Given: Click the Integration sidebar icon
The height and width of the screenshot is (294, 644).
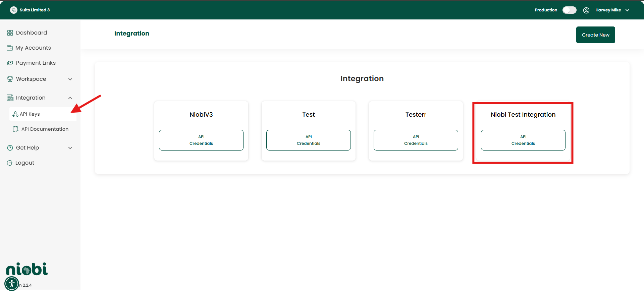Looking at the screenshot, I should click(10, 98).
